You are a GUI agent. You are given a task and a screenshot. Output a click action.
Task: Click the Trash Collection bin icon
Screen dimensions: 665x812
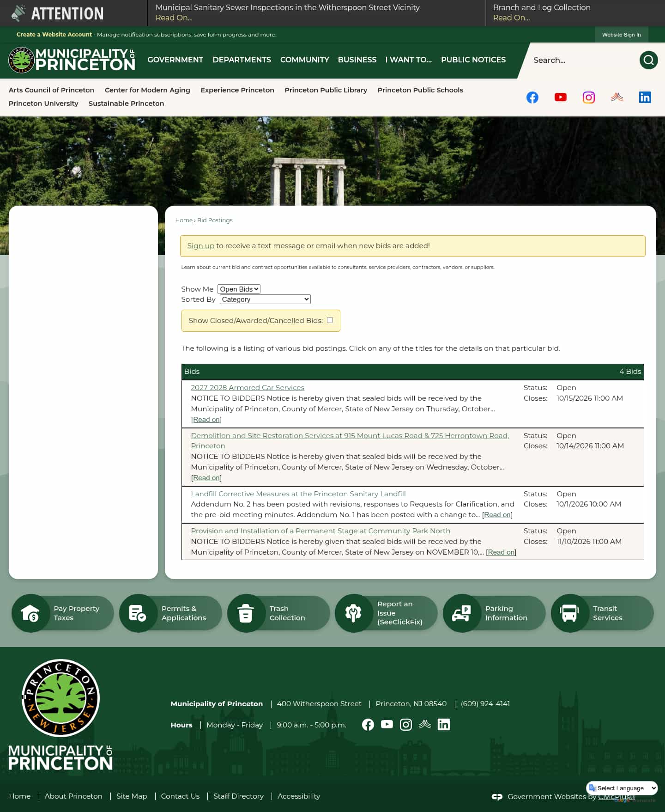[x=246, y=613]
